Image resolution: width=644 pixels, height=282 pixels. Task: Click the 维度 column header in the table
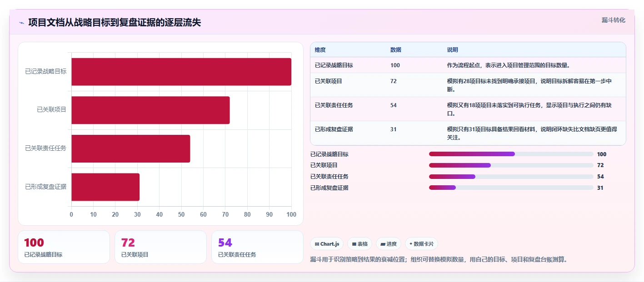coord(320,50)
